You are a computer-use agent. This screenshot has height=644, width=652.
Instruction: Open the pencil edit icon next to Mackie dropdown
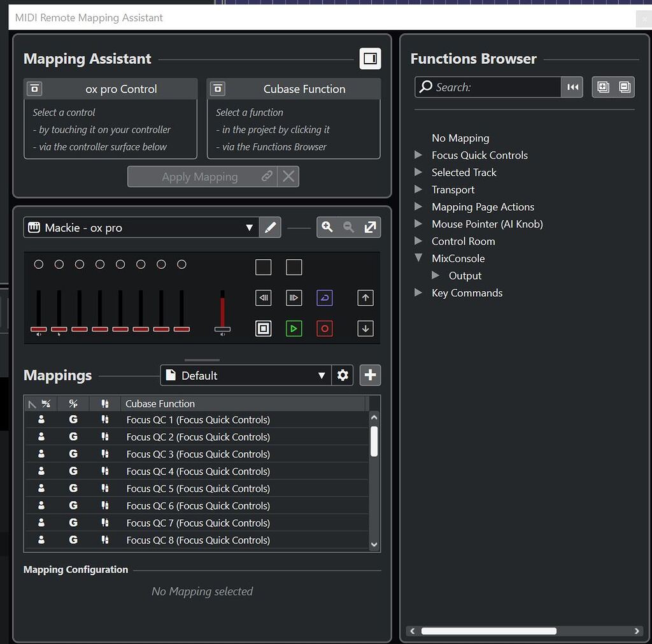pyautogui.click(x=270, y=227)
